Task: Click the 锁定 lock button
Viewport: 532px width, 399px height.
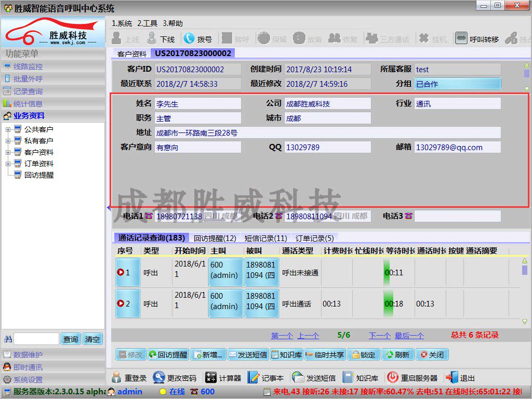Action: click(363, 355)
